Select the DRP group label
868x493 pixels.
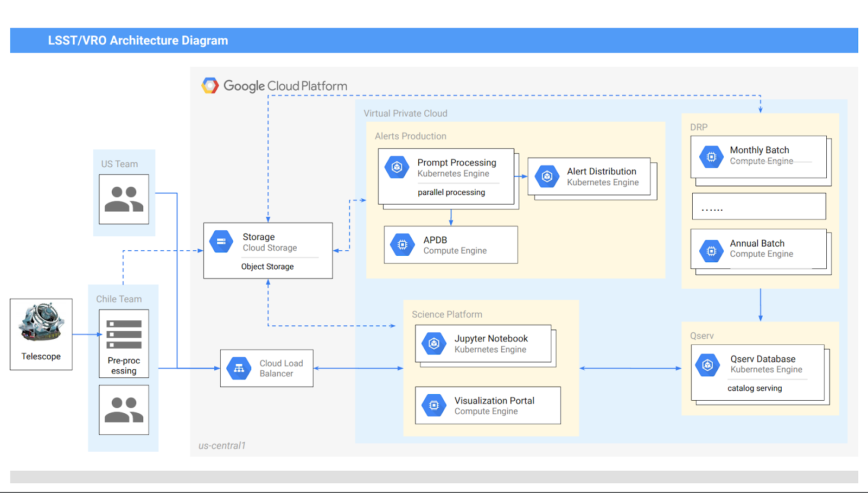coord(699,127)
